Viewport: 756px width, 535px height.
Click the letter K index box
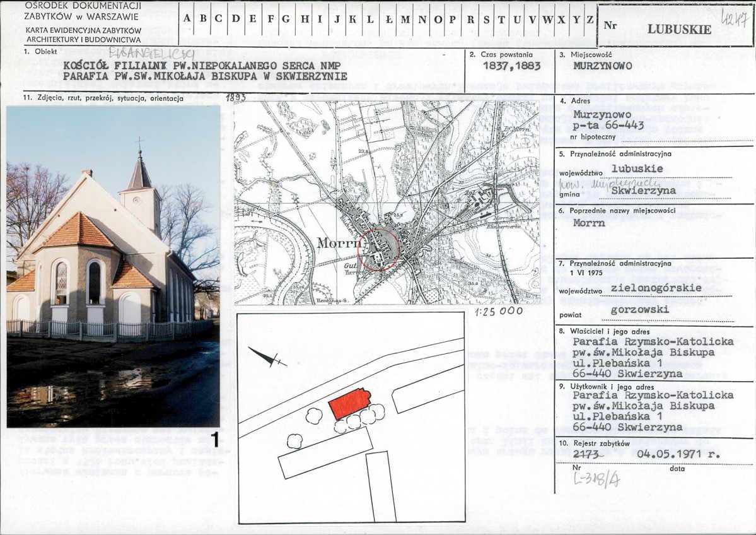354,20
